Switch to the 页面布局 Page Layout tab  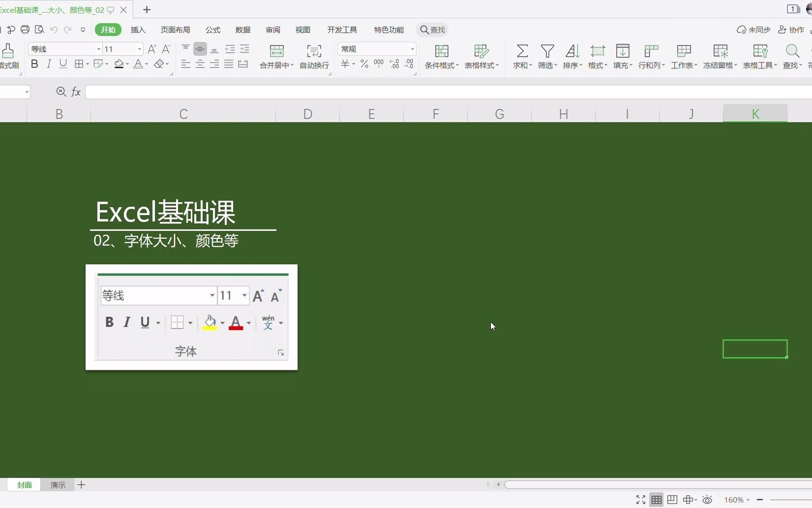[176, 30]
